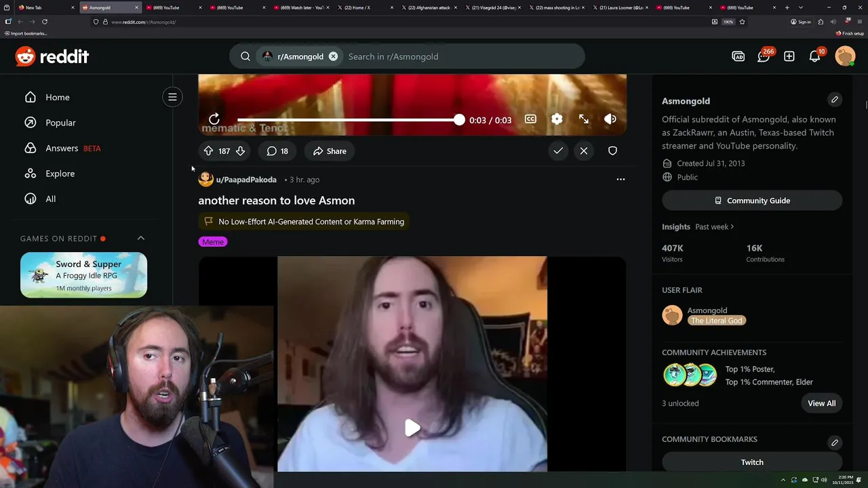Open the notifications bell

coord(815,56)
